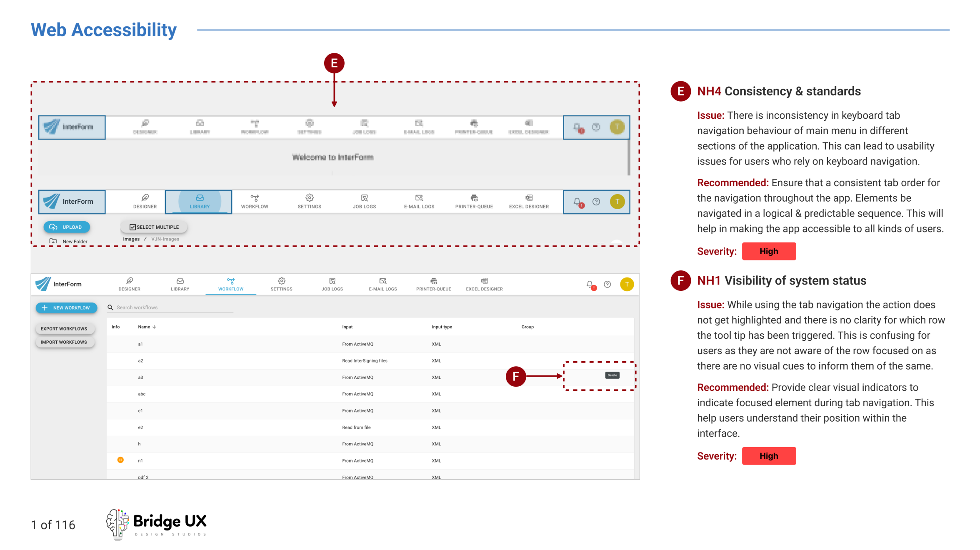Click notification bell in the bottom Workflow screenshot
Viewport: 980px width, 550px height.
590,285
